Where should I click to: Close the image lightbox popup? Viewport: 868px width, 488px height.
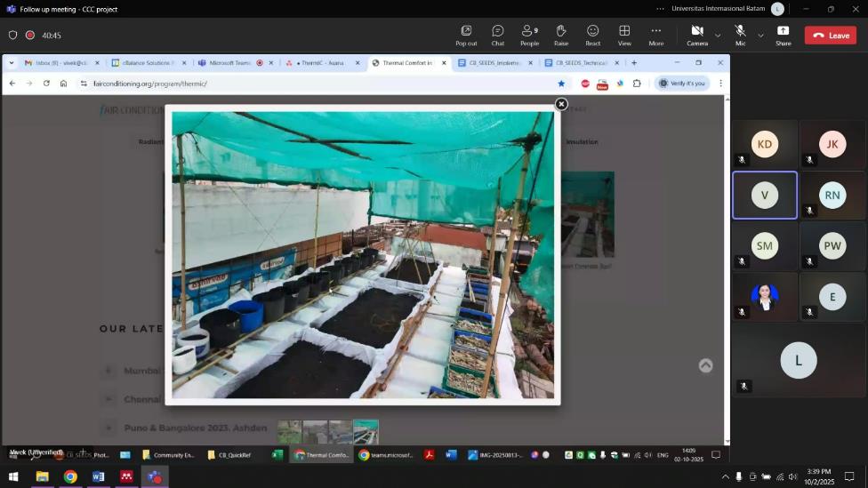[x=561, y=104]
